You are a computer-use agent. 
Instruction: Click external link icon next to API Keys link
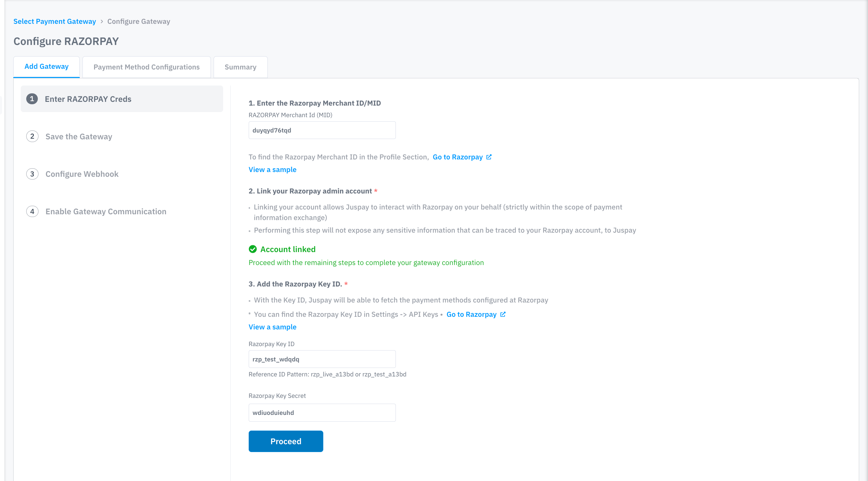click(x=503, y=314)
